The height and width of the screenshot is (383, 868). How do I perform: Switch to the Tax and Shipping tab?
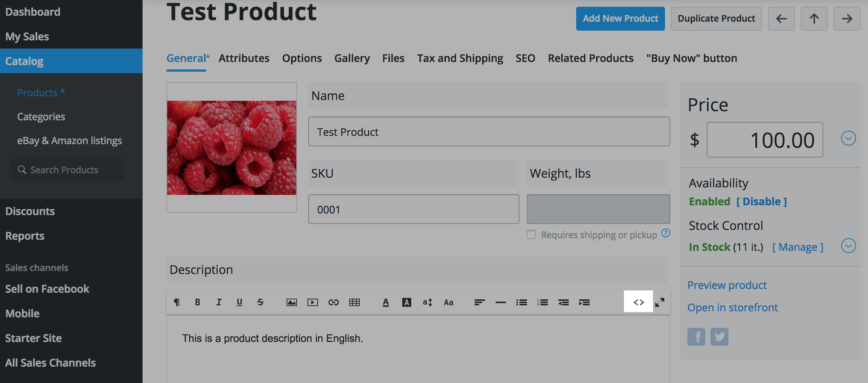(460, 58)
